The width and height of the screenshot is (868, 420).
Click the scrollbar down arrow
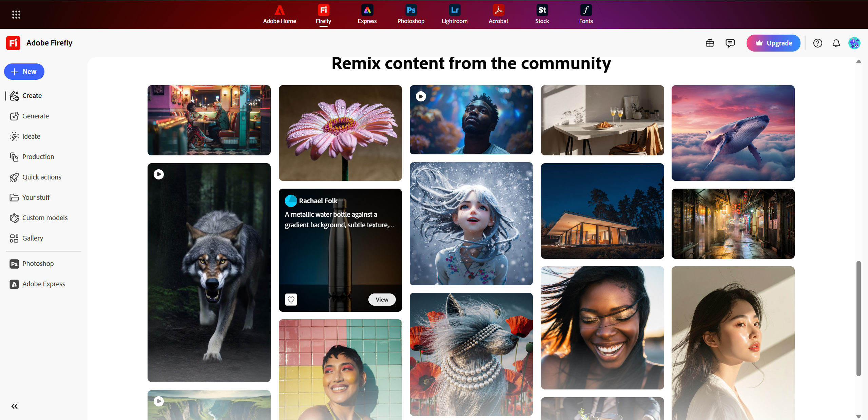click(859, 416)
